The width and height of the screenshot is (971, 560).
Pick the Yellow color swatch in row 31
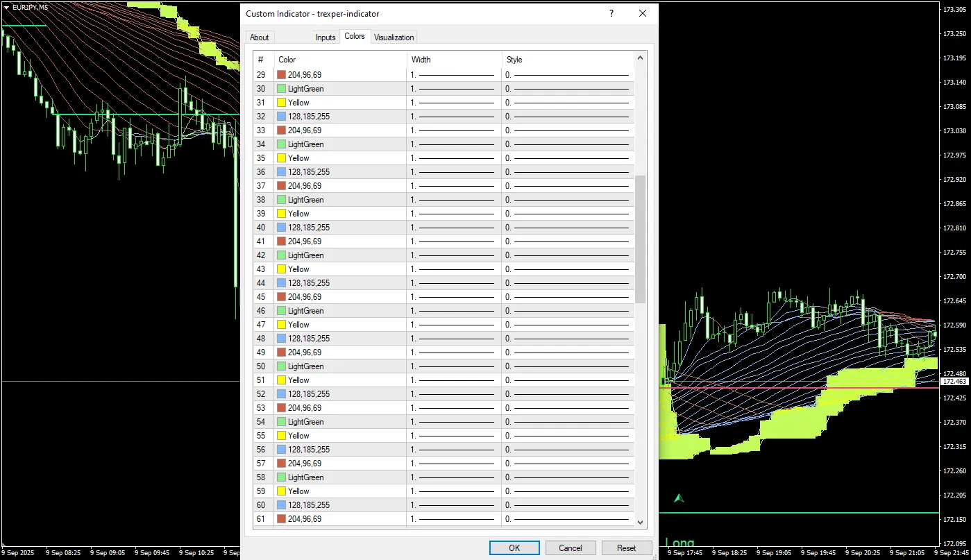coord(282,103)
